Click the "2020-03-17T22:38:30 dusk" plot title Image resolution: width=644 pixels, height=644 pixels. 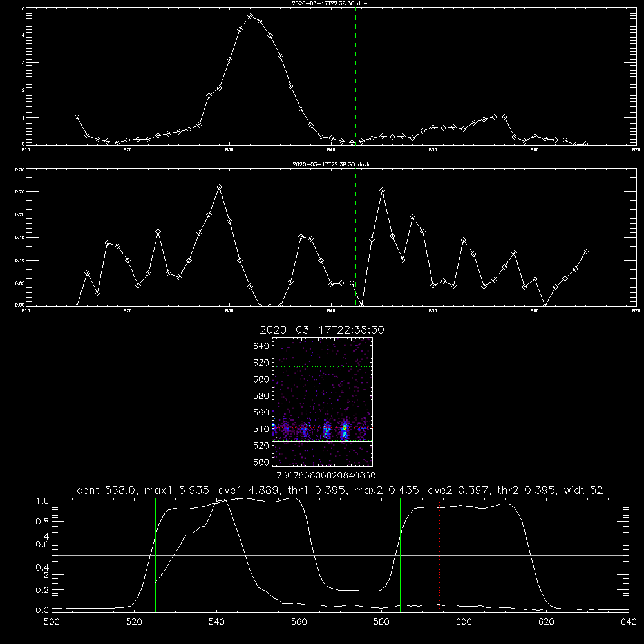(x=331, y=164)
